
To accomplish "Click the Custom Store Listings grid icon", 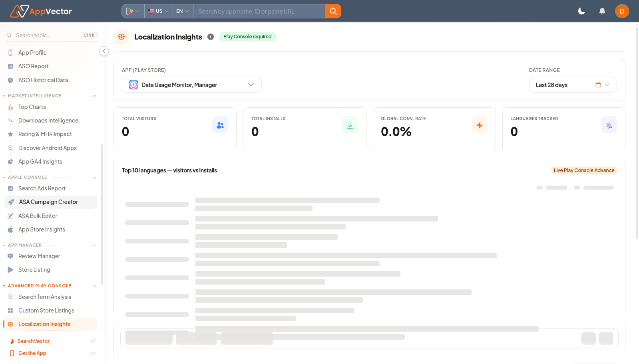I will pyautogui.click(x=10, y=311).
